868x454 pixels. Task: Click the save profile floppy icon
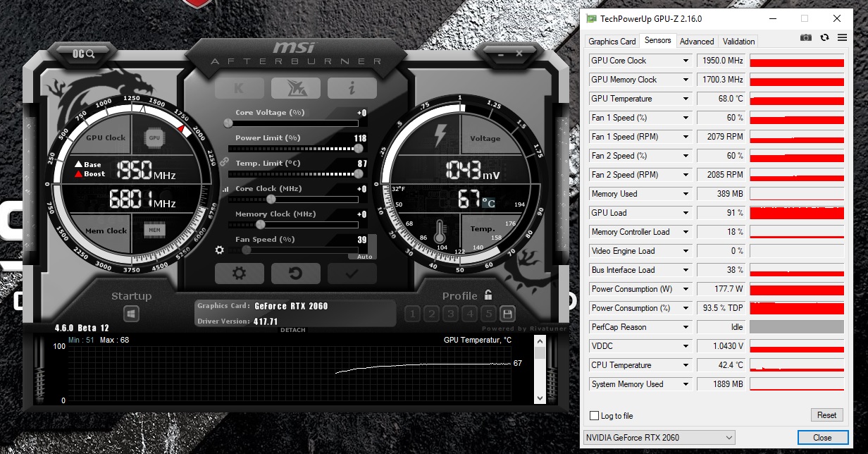pos(508,314)
